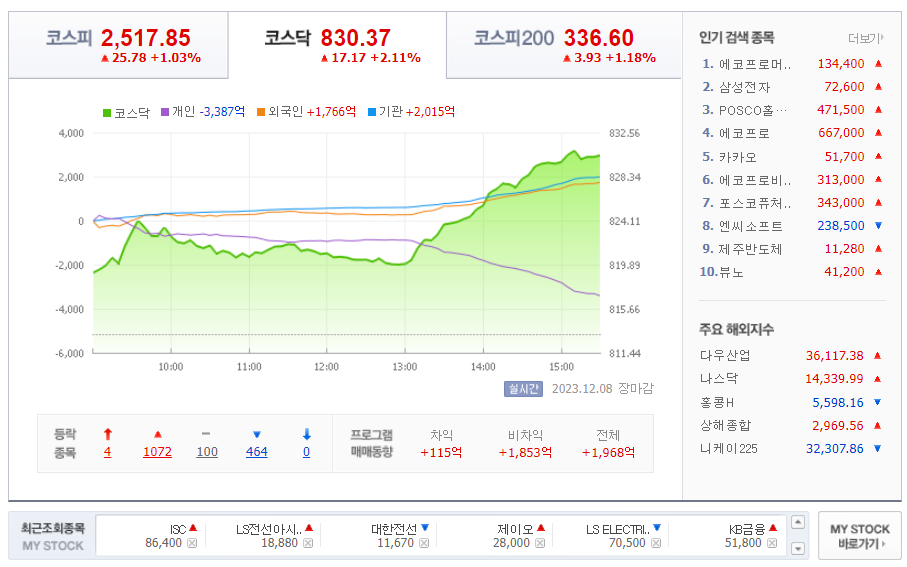Open the 1072 rising stocks link
Screen dimensions: 907x567
tap(157, 452)
